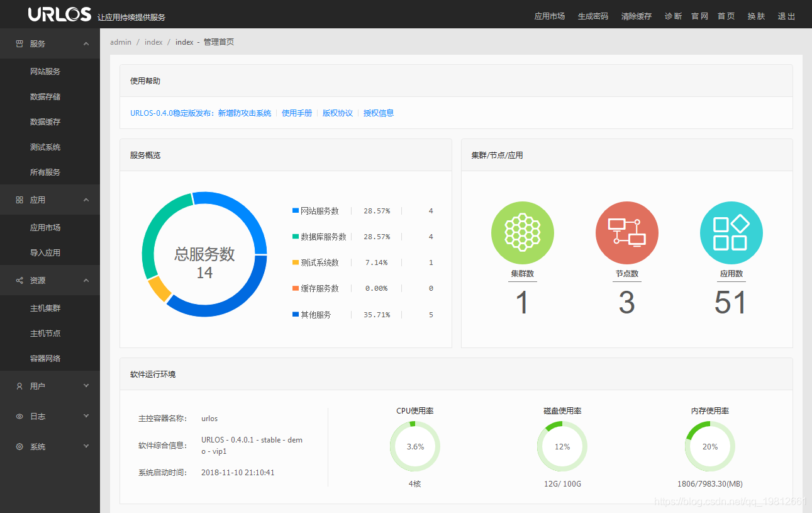Collapse the 应用 menu chevron
Screen dimensions: 812x513
(86, 200)
